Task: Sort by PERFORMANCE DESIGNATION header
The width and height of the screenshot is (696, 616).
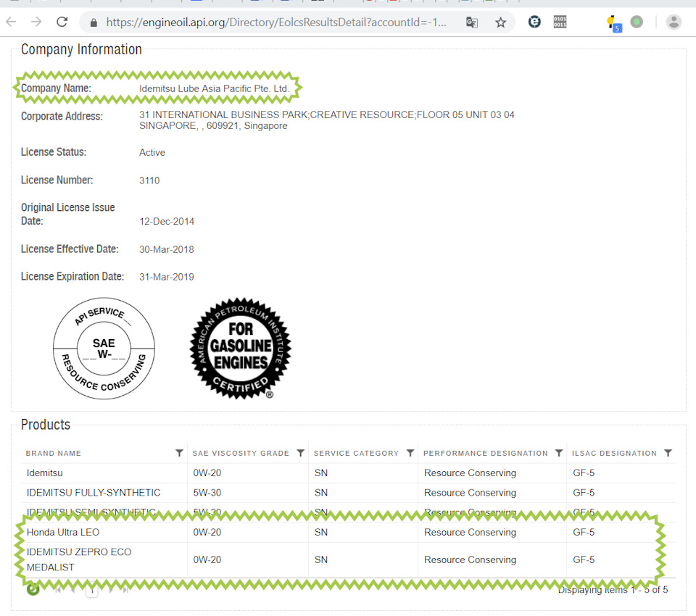Action: pyautogui.click(x=486, y=453)
